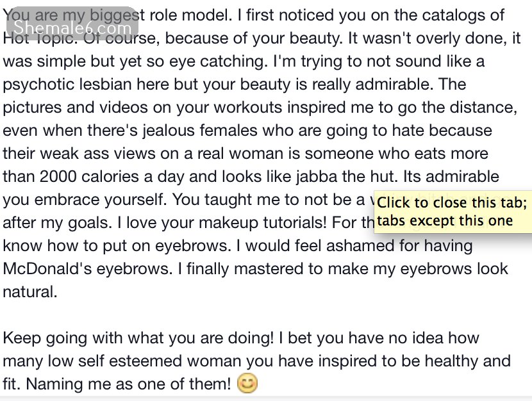Click the smiling face emoji
Viewport: 532px width, 401px height.
[x=247, y=383]
